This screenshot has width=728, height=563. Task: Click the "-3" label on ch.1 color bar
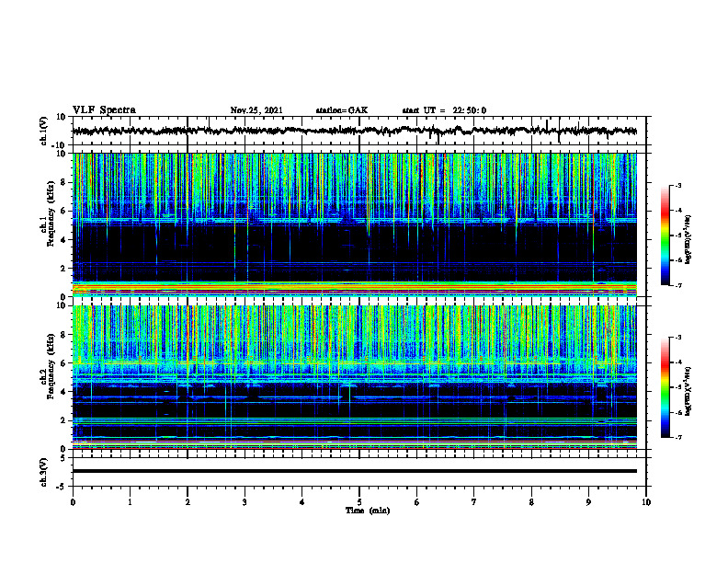click(677, 185)
